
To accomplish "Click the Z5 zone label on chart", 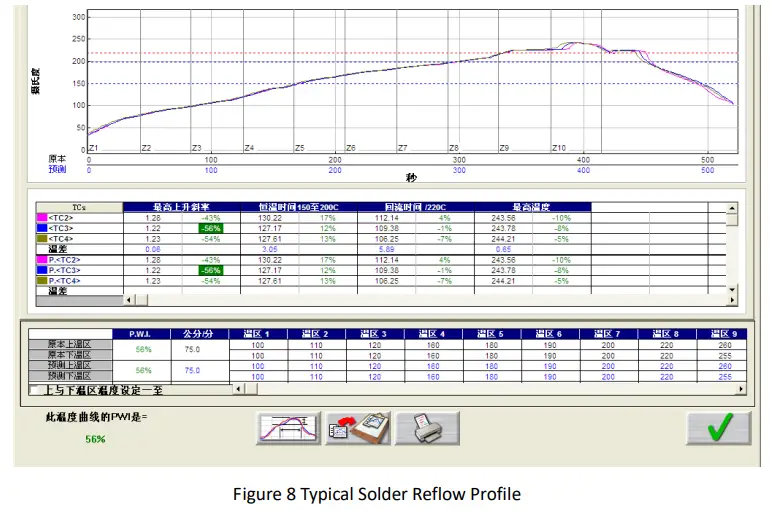I will [x=300, y=148].
